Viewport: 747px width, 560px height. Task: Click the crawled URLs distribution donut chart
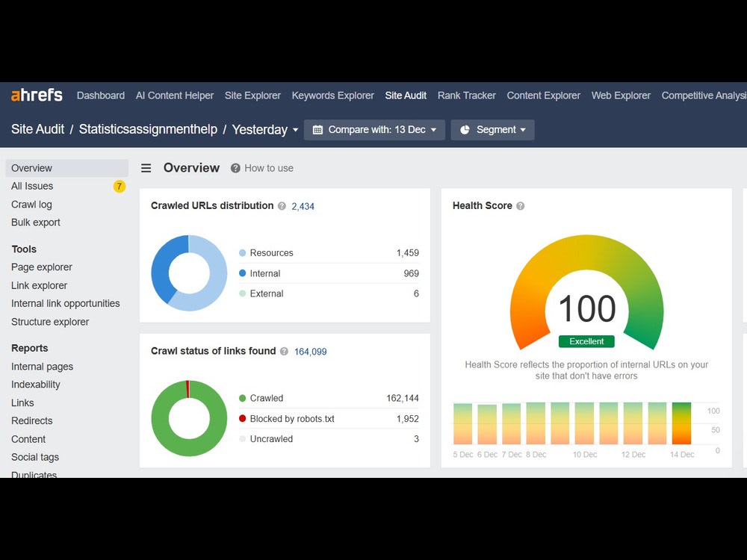coord(189,273)
